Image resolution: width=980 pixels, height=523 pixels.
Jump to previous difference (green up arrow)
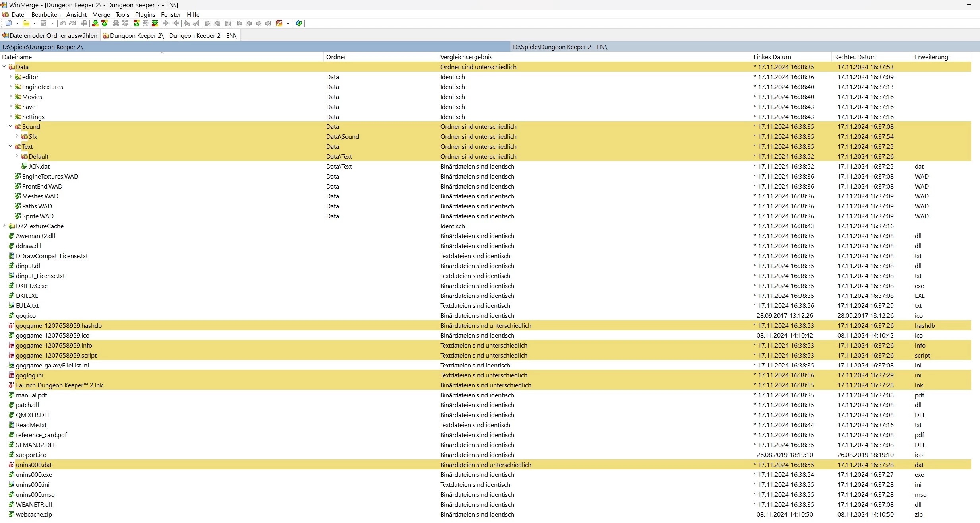pyautogui.click(x=105, y=23)
